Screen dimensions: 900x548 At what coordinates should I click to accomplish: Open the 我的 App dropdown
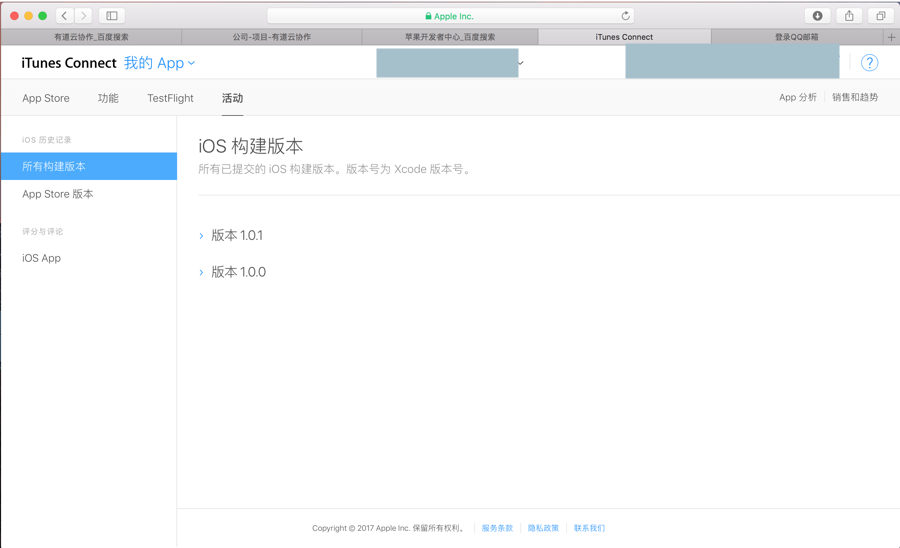coord(160,63)
